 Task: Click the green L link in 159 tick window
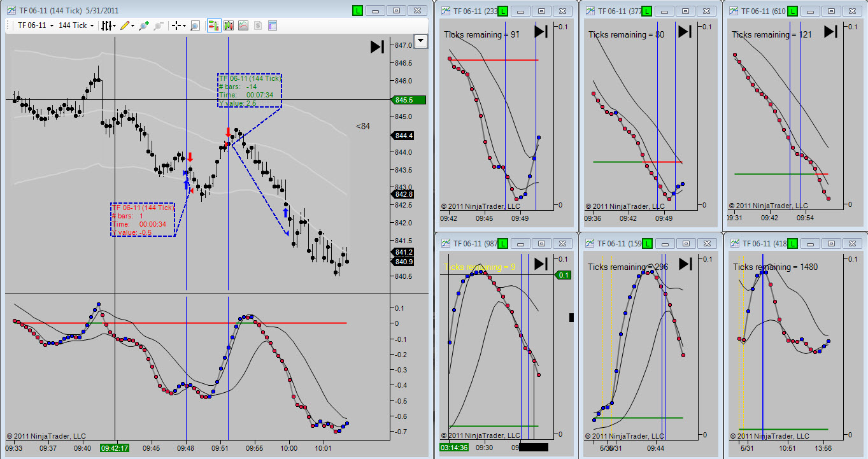coord(648,243)
